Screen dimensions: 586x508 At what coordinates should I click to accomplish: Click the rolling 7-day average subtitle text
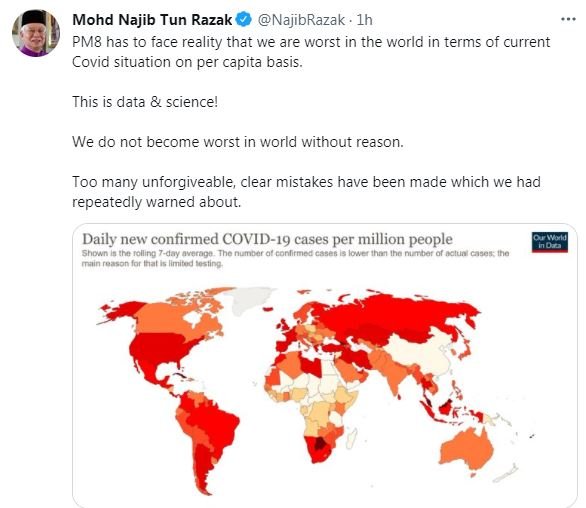(x=295, y=258)
